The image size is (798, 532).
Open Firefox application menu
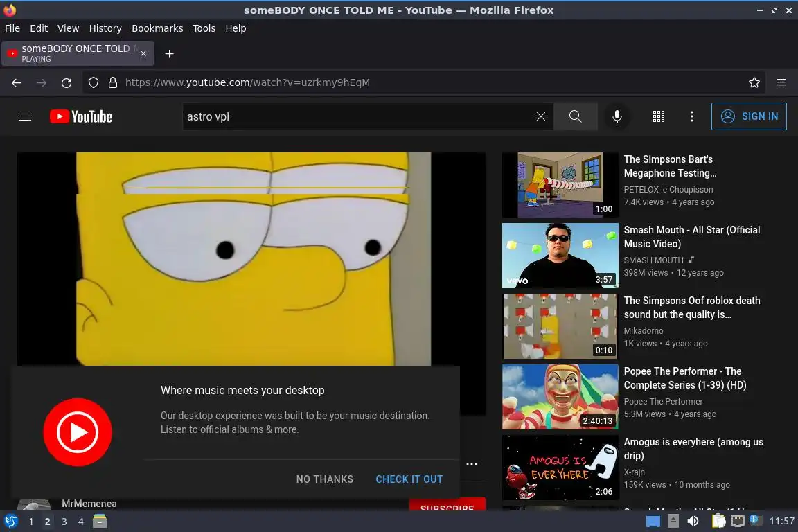click(781, 82)
